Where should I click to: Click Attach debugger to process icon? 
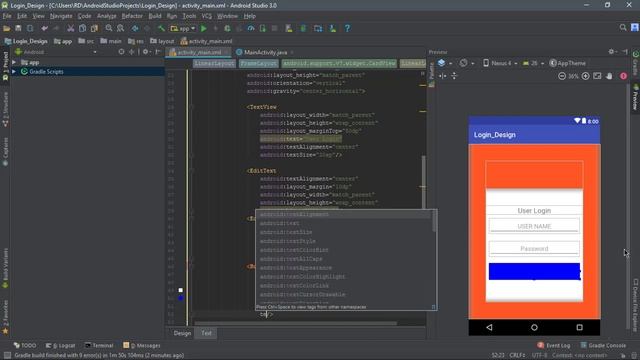point(262,28)
